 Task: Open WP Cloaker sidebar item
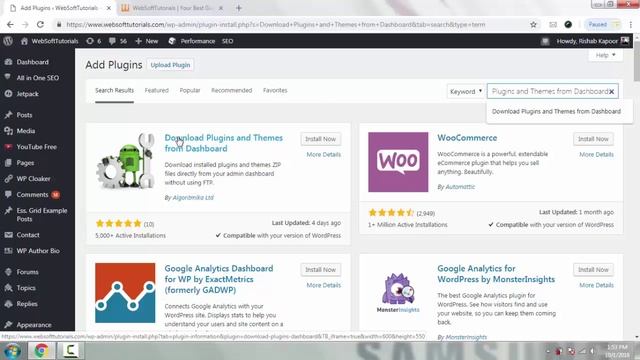pyautogui.click(x=33, y=179)
